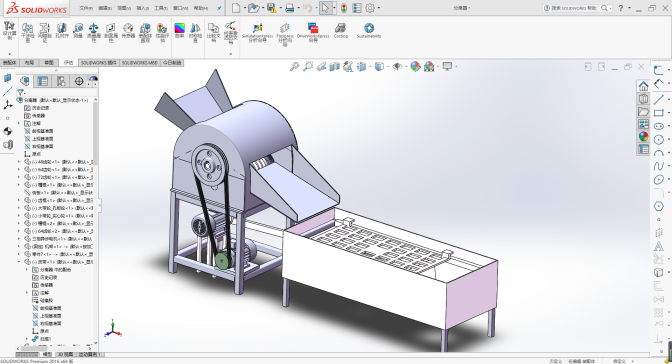Switch to the 草图 ribbon tab
The height and width of the screenshot is (364, 672).
(49, 63)
